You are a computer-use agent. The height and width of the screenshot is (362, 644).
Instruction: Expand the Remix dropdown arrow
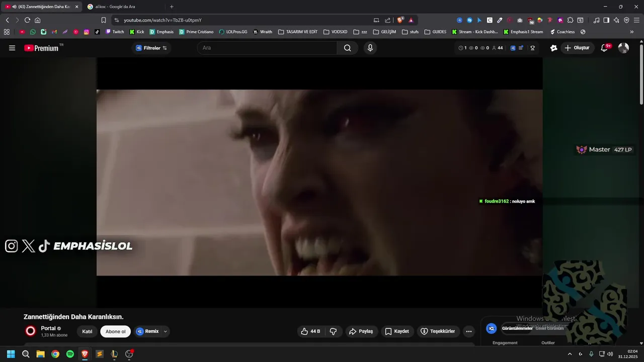166,331
